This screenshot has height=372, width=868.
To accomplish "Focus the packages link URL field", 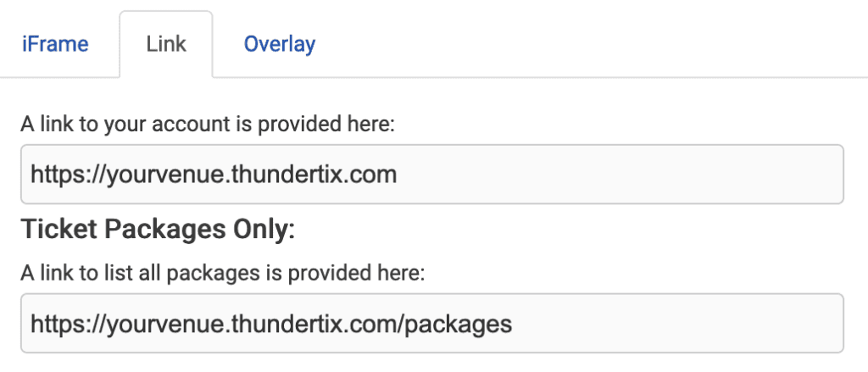I will [431, 323].
